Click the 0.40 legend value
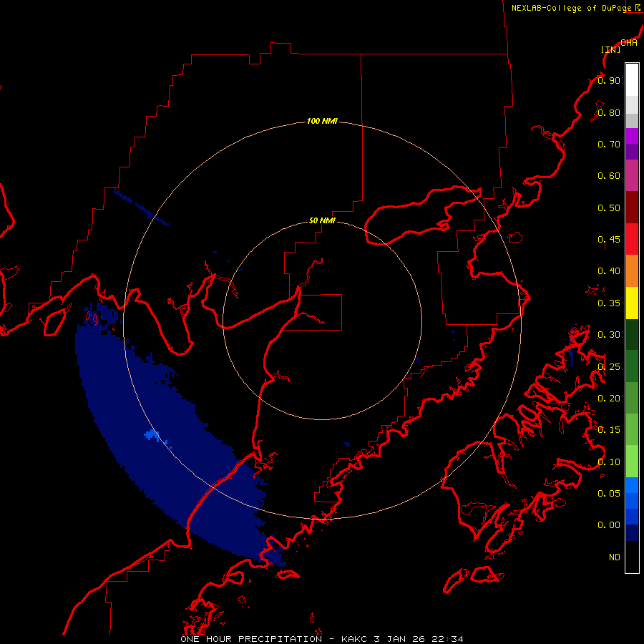Screen dimensions: 644x644 [x=609, y=271]
